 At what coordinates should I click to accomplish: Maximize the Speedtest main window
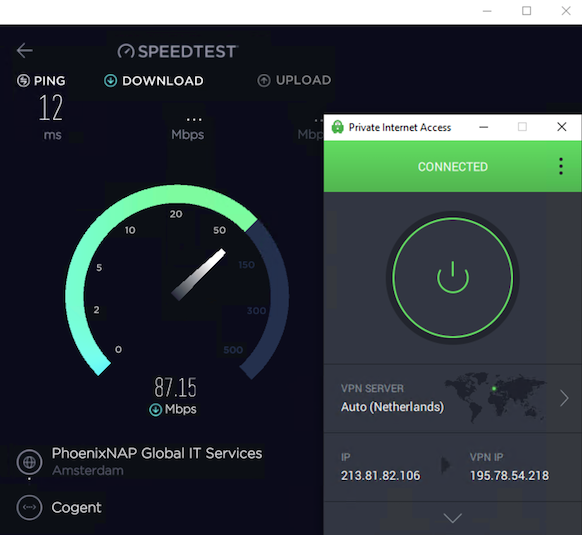pyautogui.click(x=526, y=11)
